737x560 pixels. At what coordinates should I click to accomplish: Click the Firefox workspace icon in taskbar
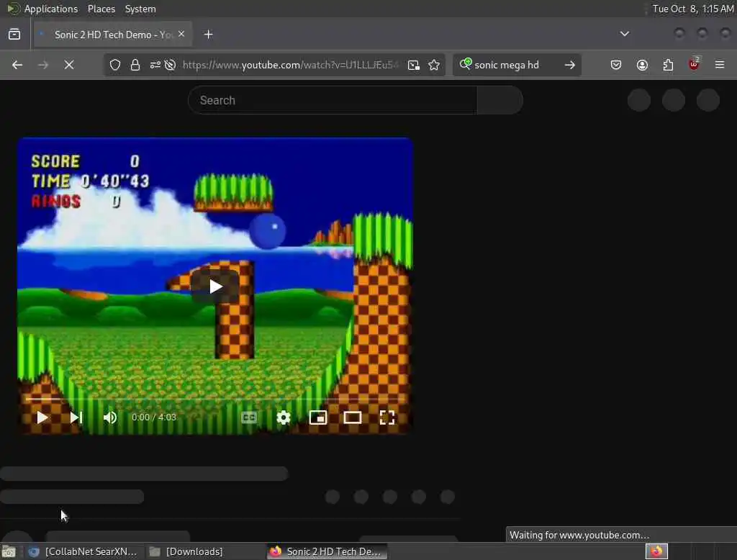[656, 551]
